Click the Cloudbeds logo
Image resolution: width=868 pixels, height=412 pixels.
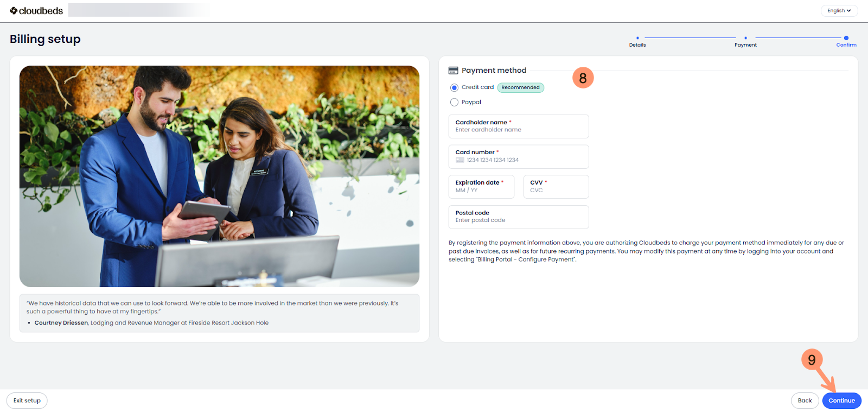click(x=36, y=11)
